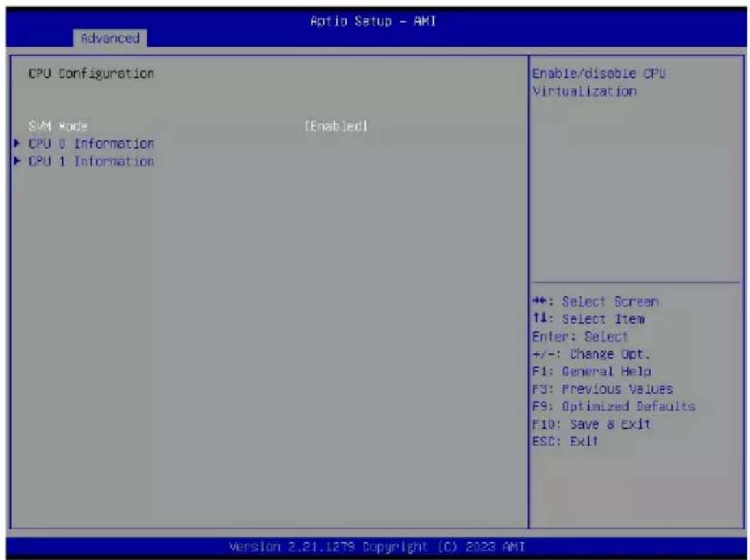Viewport: 750px width, 560px height.
Task: Click the ESC: Exit hint
Action: tap(565, 442)
